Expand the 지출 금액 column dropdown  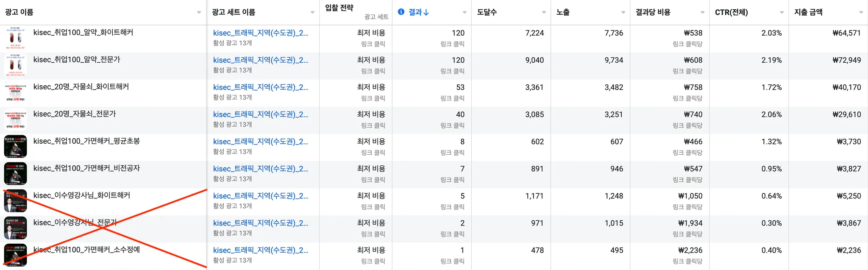tap(861, 12)
